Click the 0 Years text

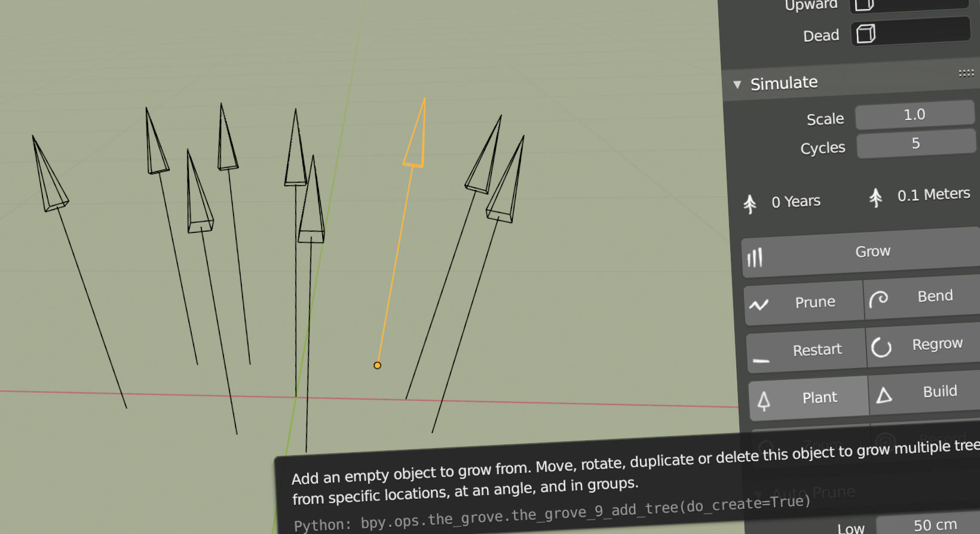(x=796, y=202)
